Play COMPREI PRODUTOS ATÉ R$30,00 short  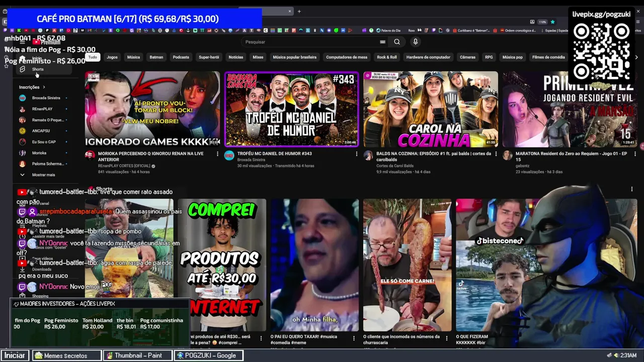click(222, 265)
